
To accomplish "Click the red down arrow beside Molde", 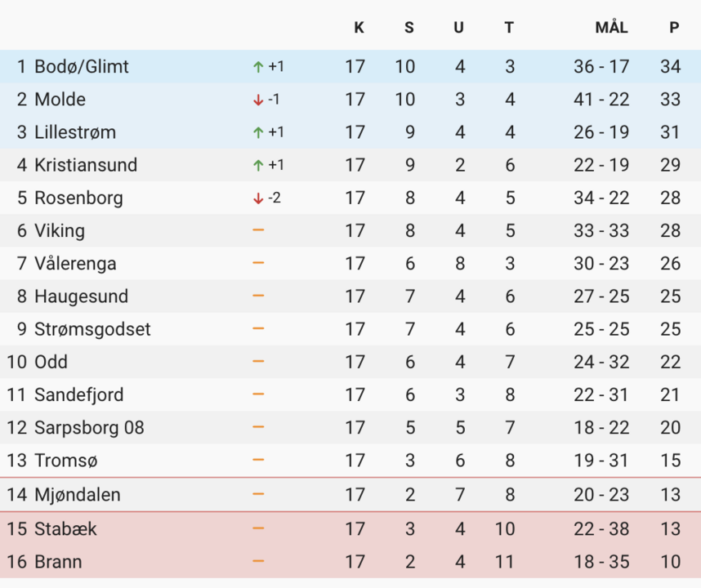I will click(258, 100).
